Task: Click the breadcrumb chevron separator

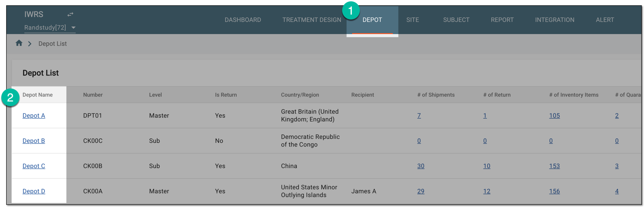Action: coord(30,44)
